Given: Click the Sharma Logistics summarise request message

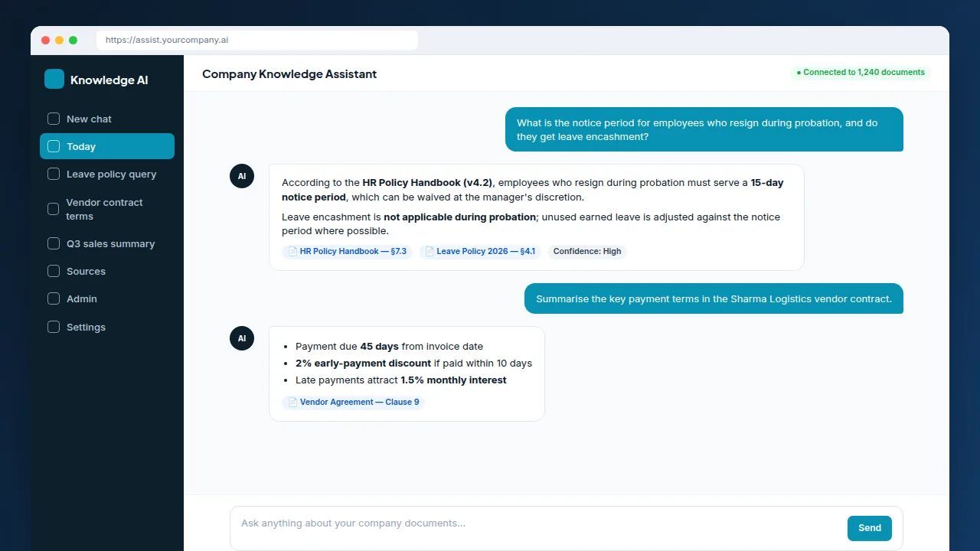Looking at the screenshot, I should tap(714, 298).
